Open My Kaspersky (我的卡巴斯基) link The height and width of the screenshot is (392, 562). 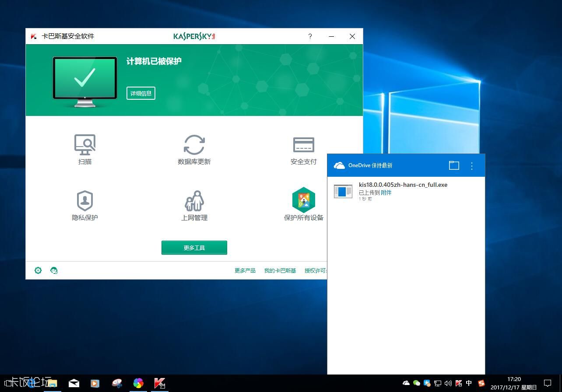(280, 271)
